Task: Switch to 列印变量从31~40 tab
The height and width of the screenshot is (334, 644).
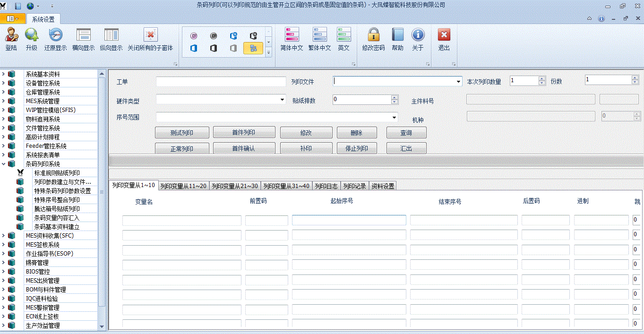Action: pyautogui.click(x=286, y=186)
